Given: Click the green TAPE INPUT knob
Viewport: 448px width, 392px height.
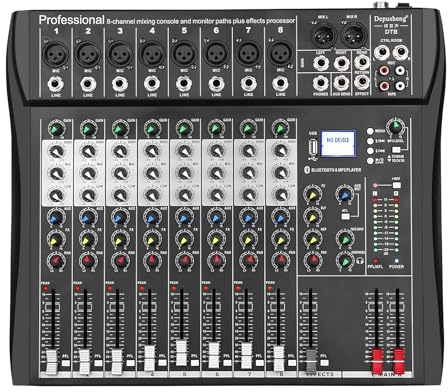Looking at the screenshot, I should [x=345, y=238].
